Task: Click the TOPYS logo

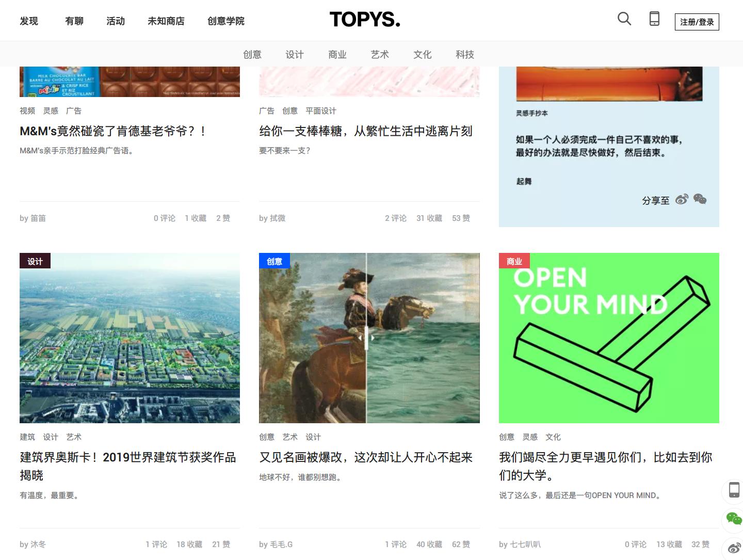Action: pyautogui.click(x=365, y=20)
